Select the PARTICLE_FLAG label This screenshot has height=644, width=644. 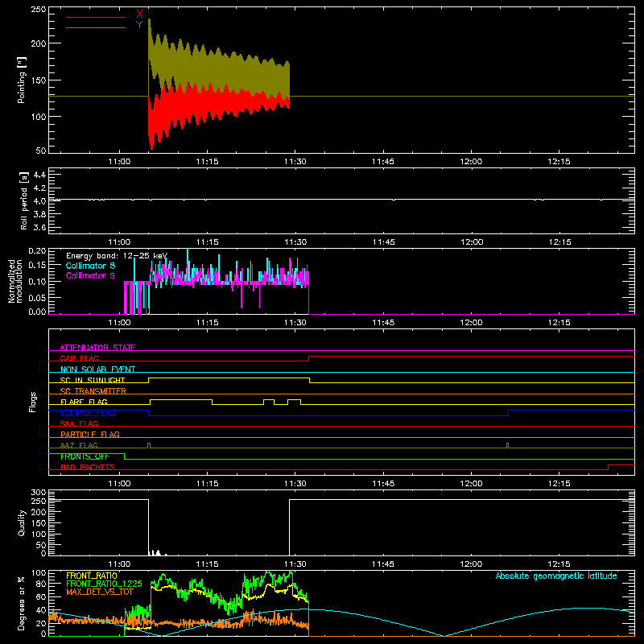(x=90, y=434)
